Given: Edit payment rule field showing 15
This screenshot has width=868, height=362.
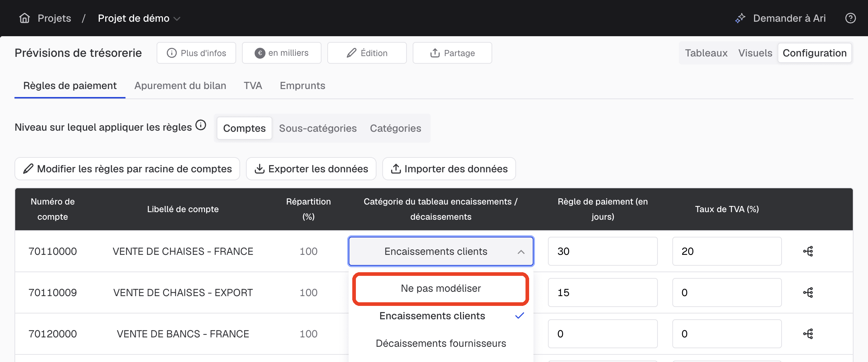Looking at the screenshot, I should (603, 292).
